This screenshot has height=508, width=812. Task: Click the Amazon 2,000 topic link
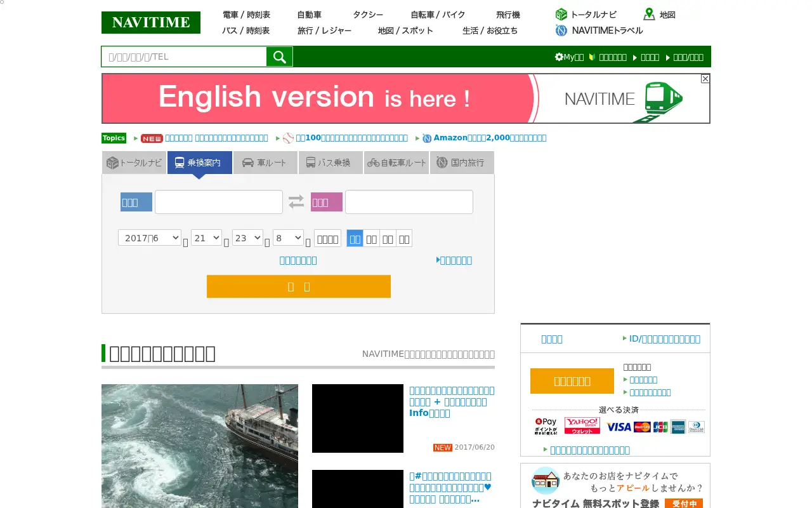(x=490, y=138)
